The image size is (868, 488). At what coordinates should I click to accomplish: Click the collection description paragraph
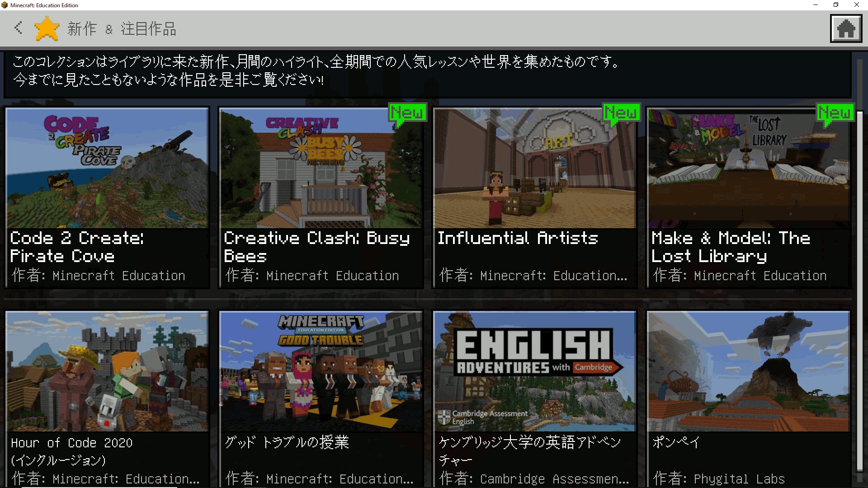tap(316, 70)
